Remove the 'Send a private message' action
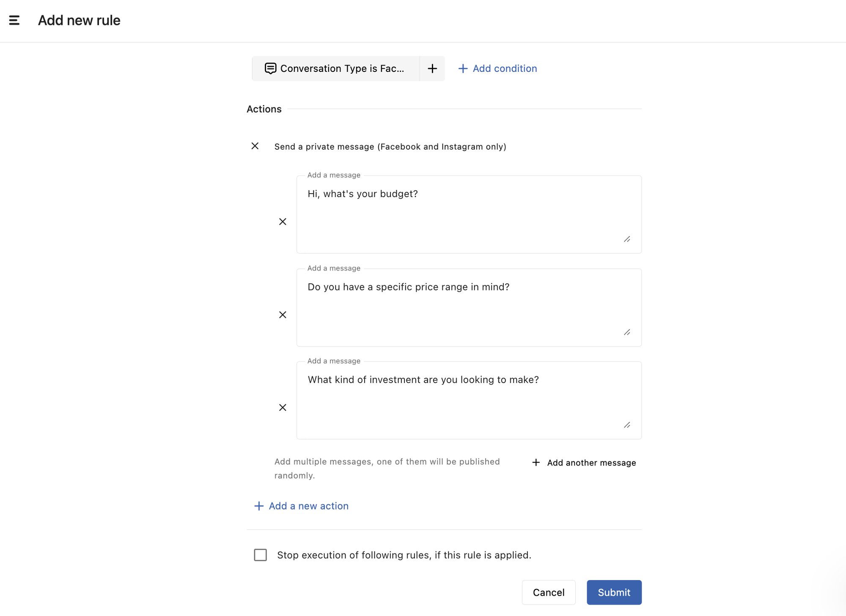This screenshot has height=616, width=846. (x=255, y=146)
